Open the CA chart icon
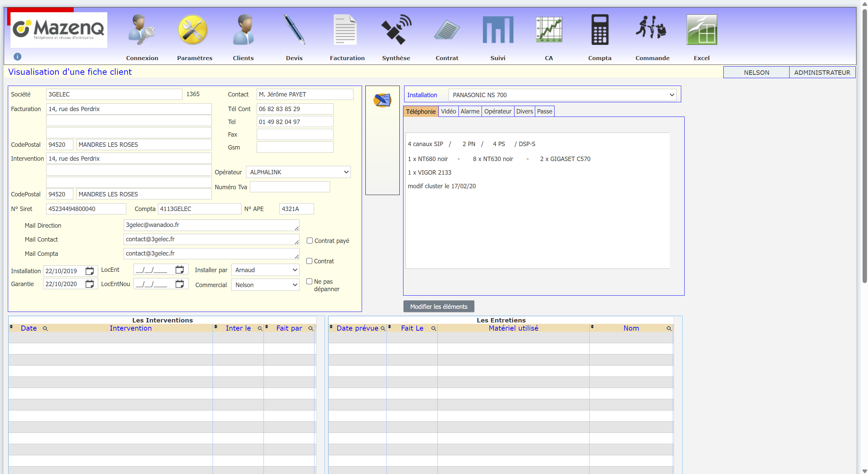The image size is (868, 474). [x=549, y=30]
